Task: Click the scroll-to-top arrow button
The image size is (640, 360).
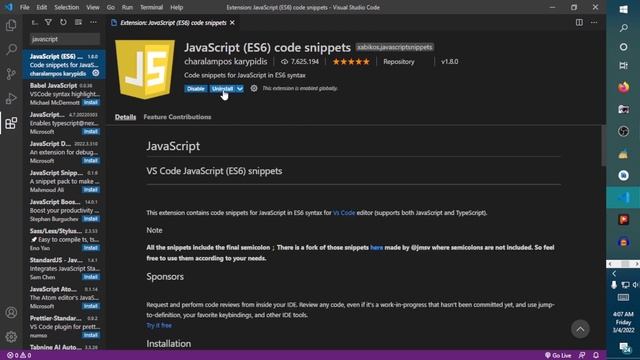Action: click(580, 329)
